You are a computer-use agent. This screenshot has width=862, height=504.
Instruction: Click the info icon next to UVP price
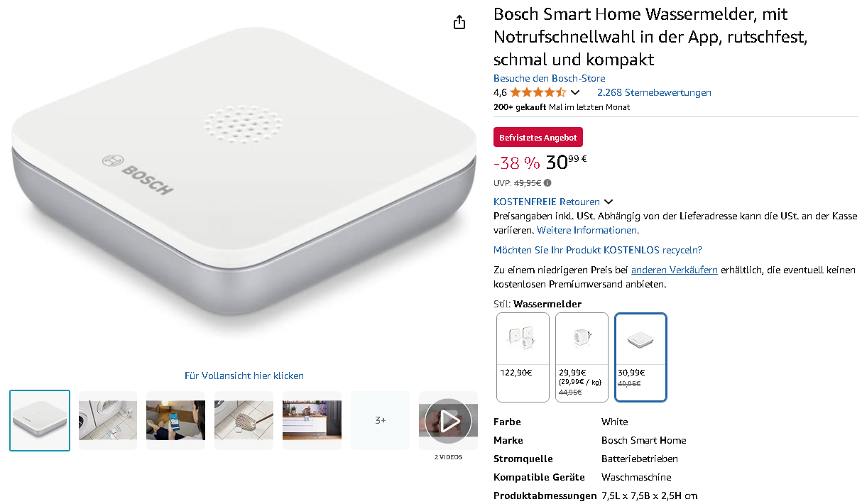point(547,183)
